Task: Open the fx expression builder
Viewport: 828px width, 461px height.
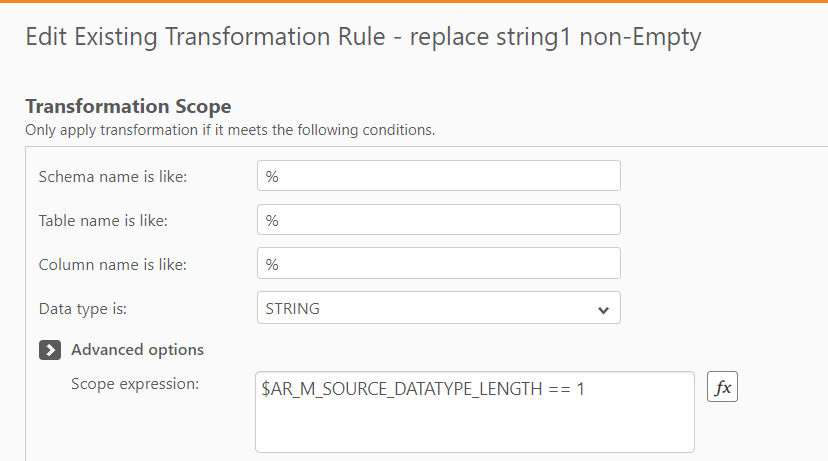Action: coord(722,388)
